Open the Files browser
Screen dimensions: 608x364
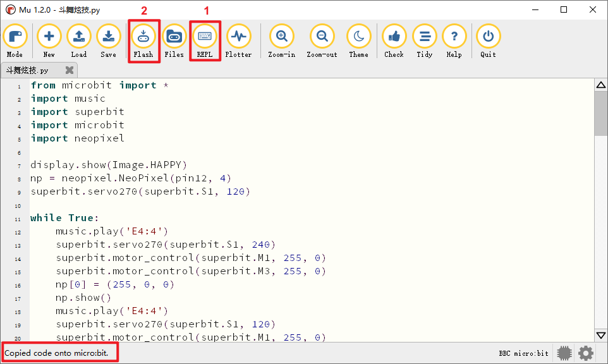pos(174,41)
